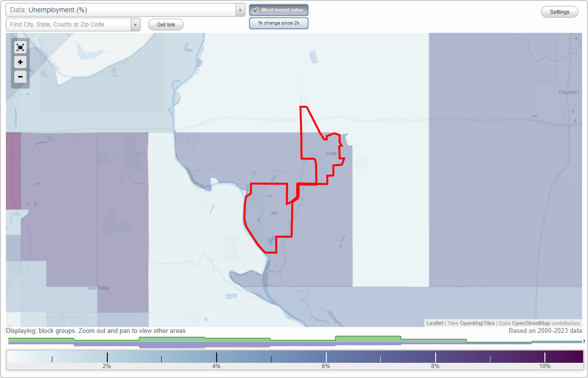Click the 'Based on 2000-2023 data' text

click(545, 331)
